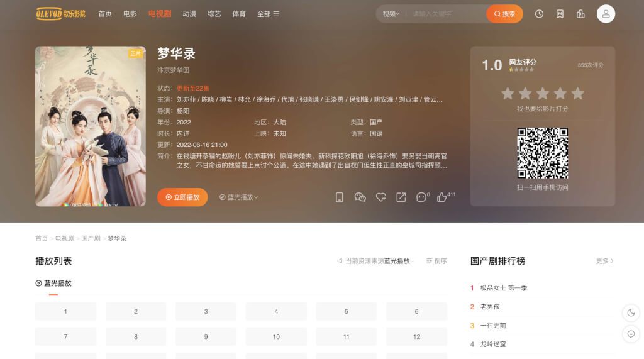Viewport: 644px width, 359px height.
Task: Play episode 2
Action: point(136,311)
